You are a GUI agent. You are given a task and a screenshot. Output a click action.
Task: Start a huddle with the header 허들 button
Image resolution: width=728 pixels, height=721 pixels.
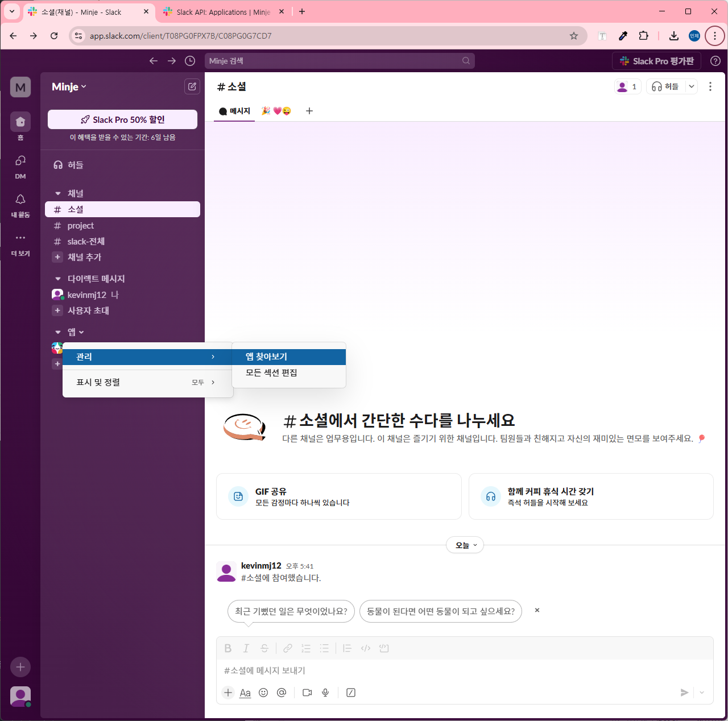(666, 86)
